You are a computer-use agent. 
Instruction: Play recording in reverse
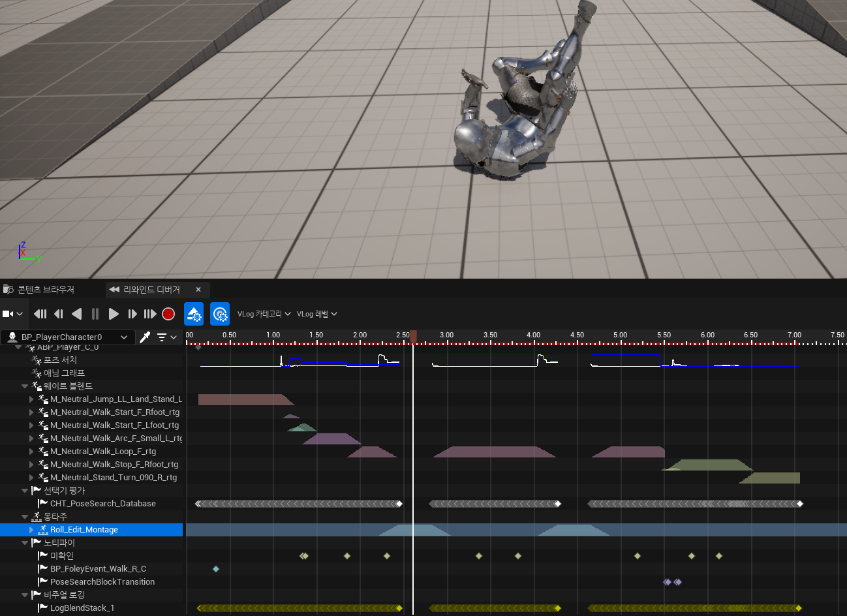(x=76, y=314)
